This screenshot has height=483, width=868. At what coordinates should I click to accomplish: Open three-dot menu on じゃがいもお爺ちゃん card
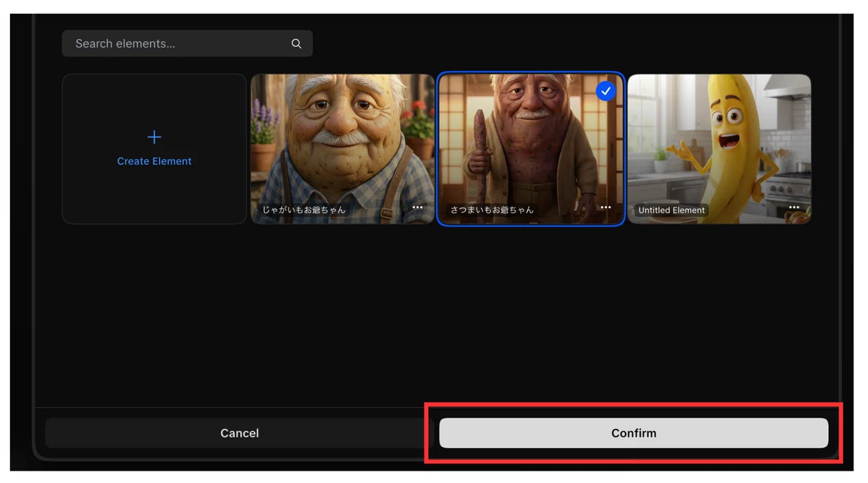pyautogui.click(x=417, y=208)
